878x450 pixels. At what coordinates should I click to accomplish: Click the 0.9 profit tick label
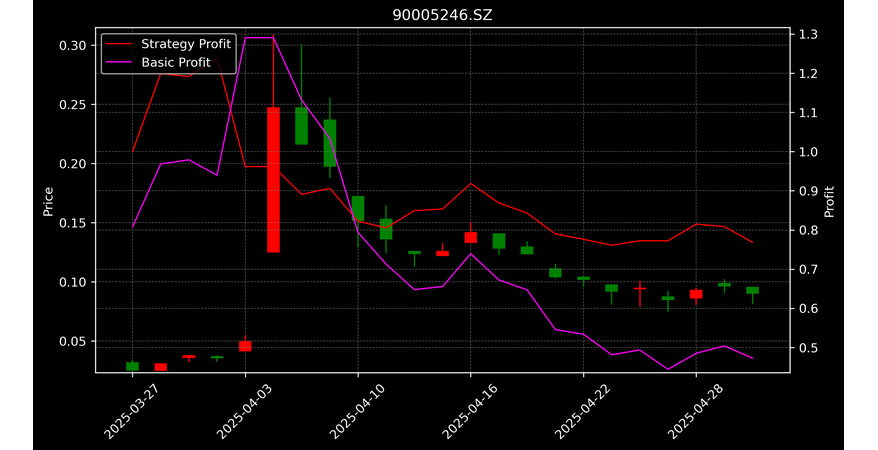807,191
